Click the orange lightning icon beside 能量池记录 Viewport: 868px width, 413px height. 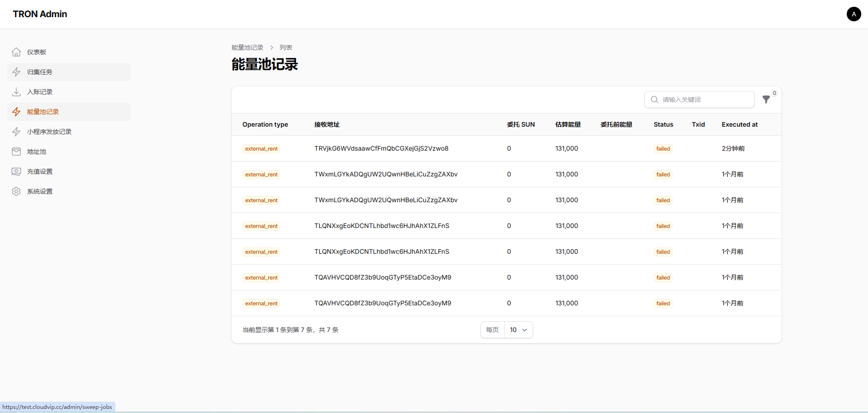click(16, 112)
